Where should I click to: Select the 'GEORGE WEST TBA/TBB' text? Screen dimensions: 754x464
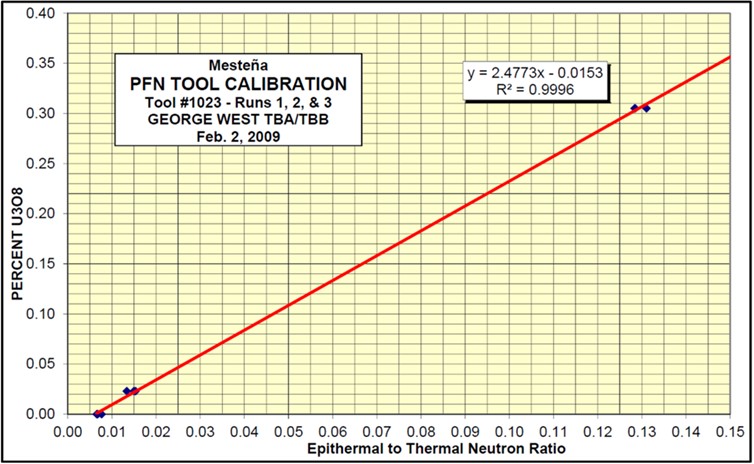click(x=239, y=119)
